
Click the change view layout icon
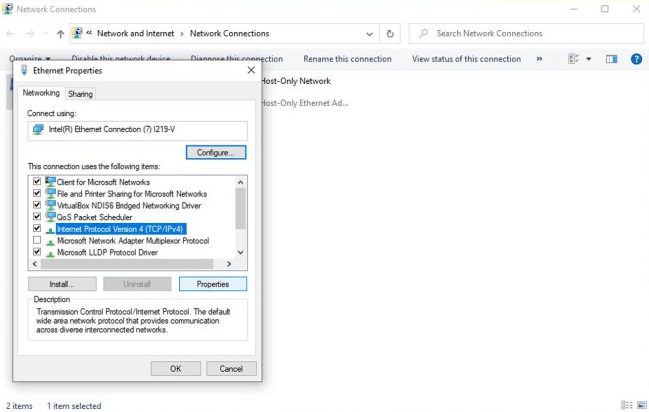573,59
